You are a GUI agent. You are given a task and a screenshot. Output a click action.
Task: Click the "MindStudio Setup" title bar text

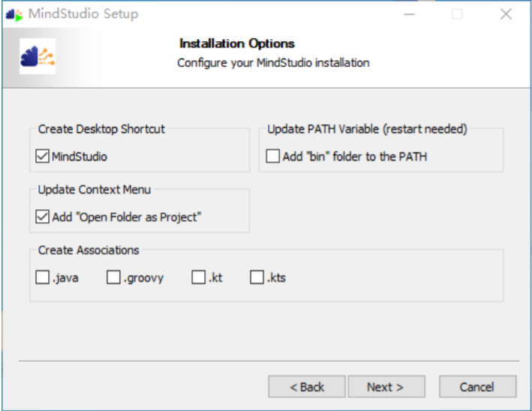pos(83,14)
